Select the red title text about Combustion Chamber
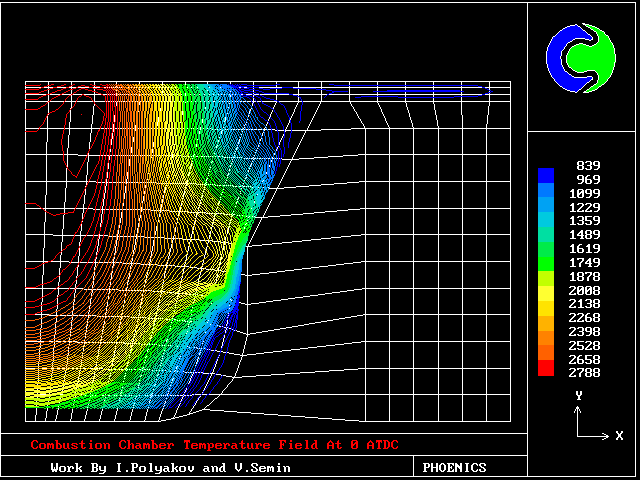 pos(220,445)
